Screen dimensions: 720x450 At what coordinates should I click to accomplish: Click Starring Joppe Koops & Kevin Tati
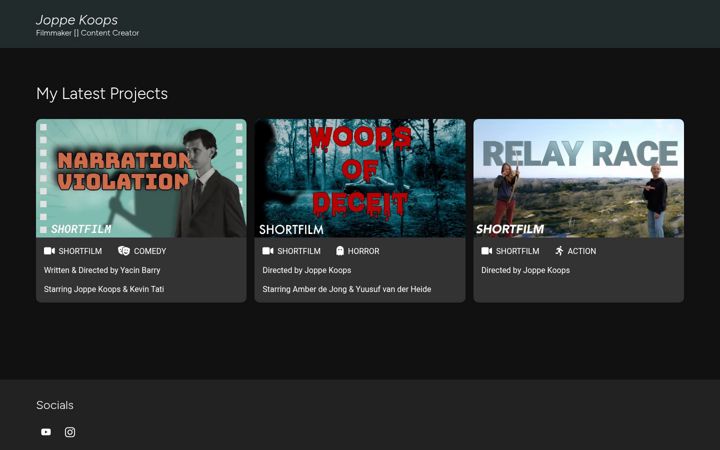click(104, 289)
